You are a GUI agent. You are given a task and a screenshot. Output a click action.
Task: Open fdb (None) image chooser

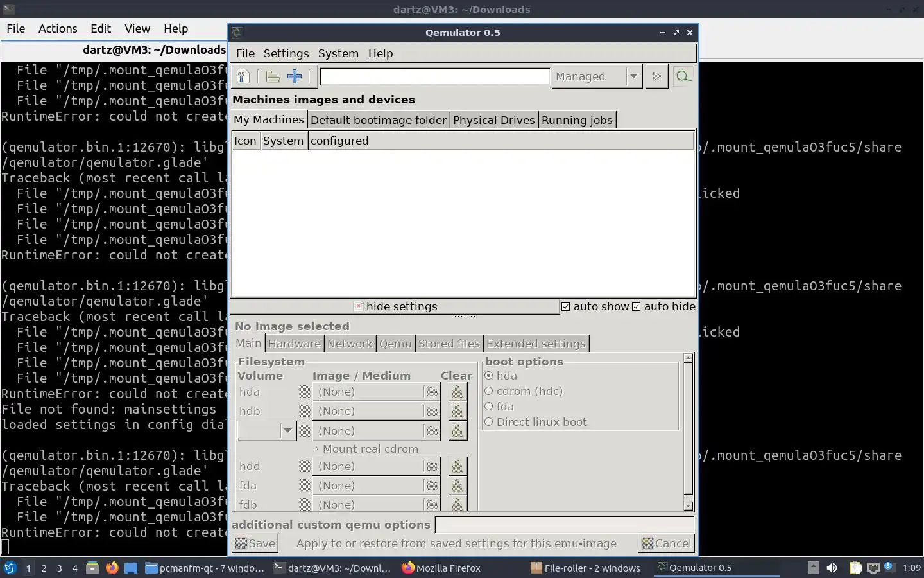(376, 504)
